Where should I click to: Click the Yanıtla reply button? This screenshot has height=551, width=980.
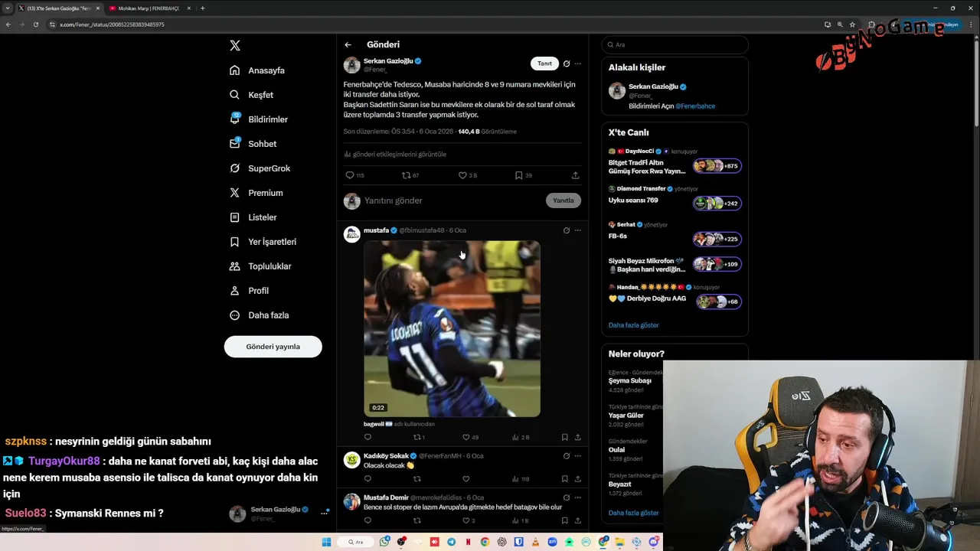(x=563, y=201)
